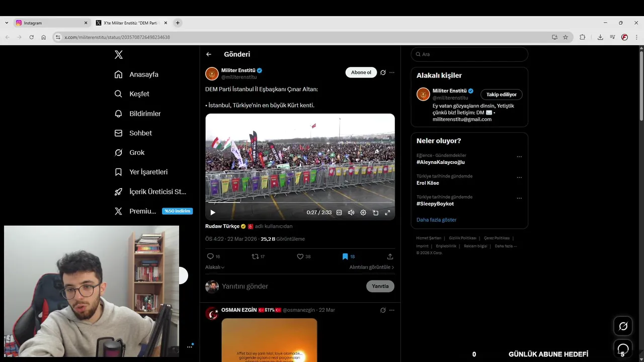This screenshot has height=362, width=644.
Task: Open a new browser tab
Action: [178, 23]
